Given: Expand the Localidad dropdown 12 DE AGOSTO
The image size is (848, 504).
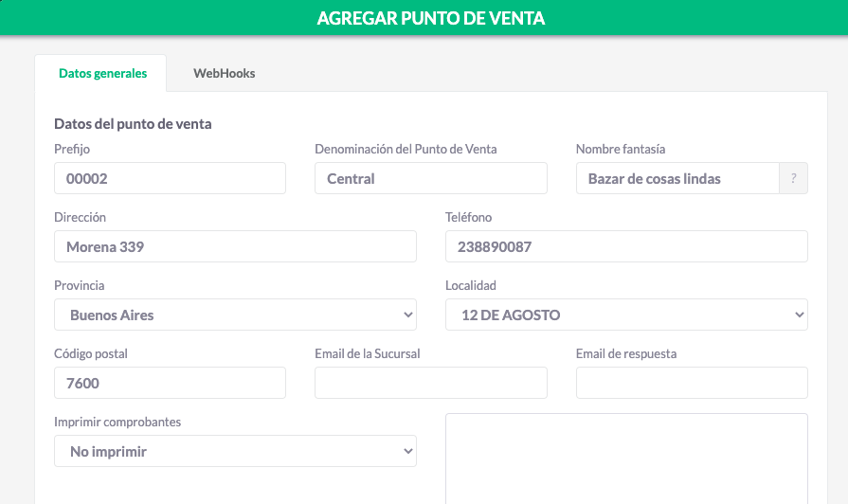Looking at the screenshot, I should tap(626, 315).
